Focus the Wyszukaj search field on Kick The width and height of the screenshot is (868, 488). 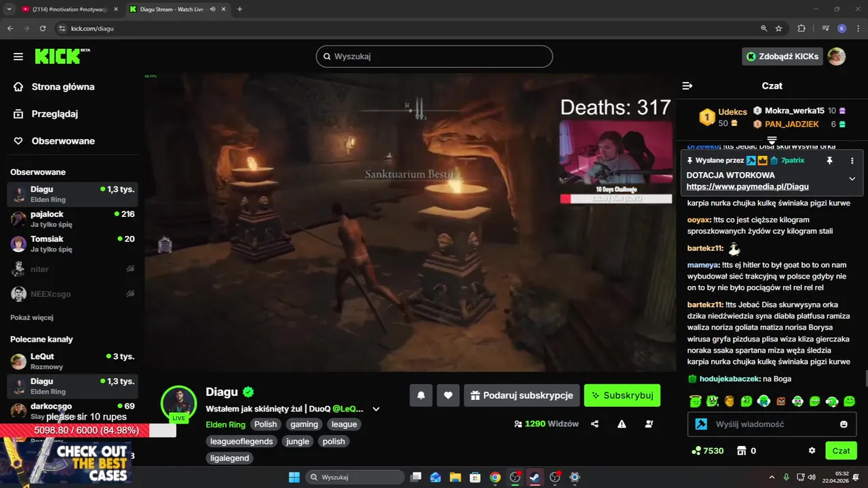tap(434, 56)
